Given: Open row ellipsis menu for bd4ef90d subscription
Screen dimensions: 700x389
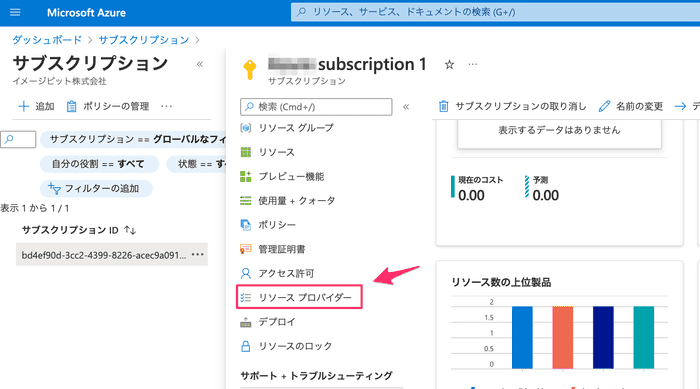Looking at the screenshot, I should point(197,255).
